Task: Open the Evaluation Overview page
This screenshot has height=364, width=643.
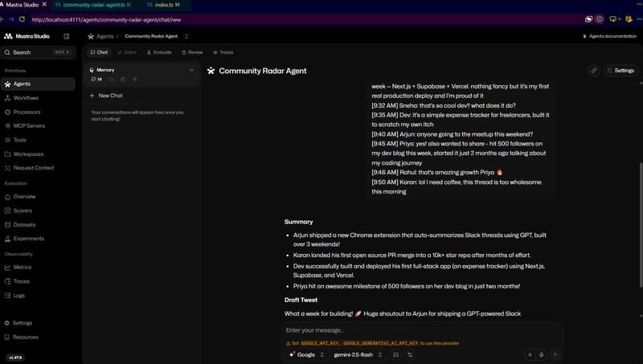Action: click(x=38, y=197)
